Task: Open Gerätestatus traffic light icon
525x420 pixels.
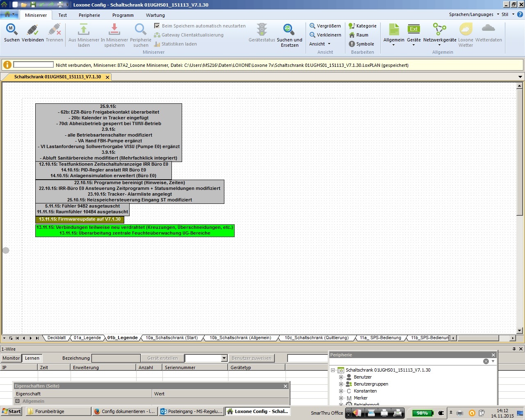Action: [262, 30]
